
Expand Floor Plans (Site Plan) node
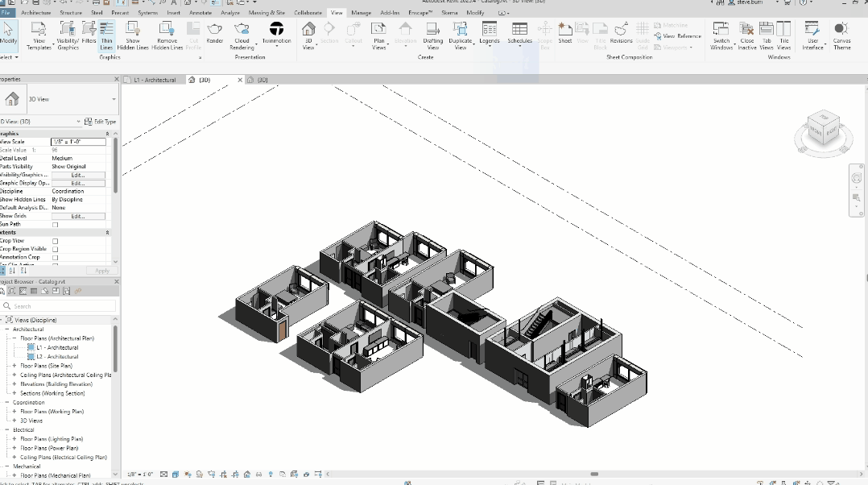coord(14,366)
